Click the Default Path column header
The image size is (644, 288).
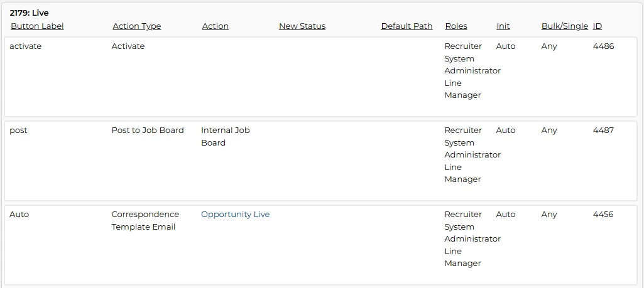click(x=407, y=26)
